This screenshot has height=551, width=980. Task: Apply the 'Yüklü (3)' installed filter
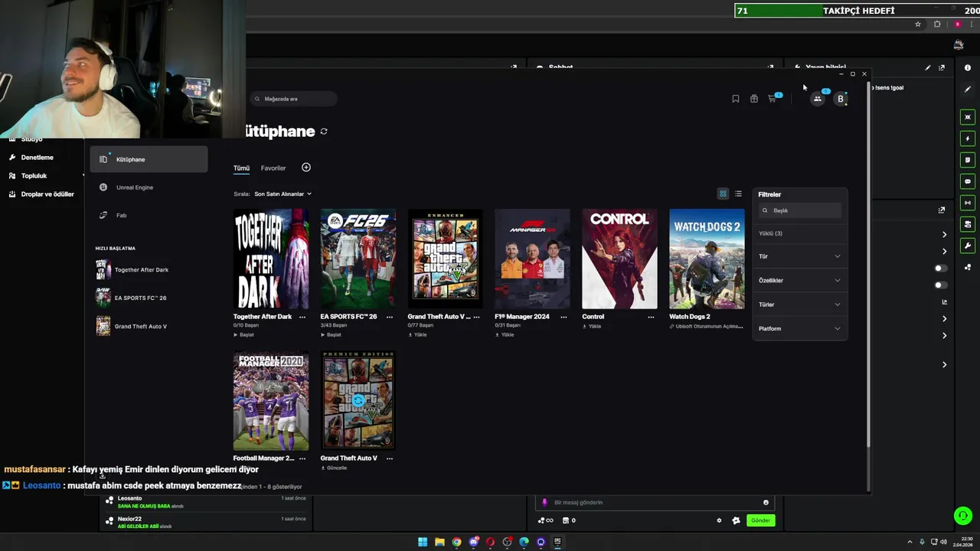(x=770, y=233)
